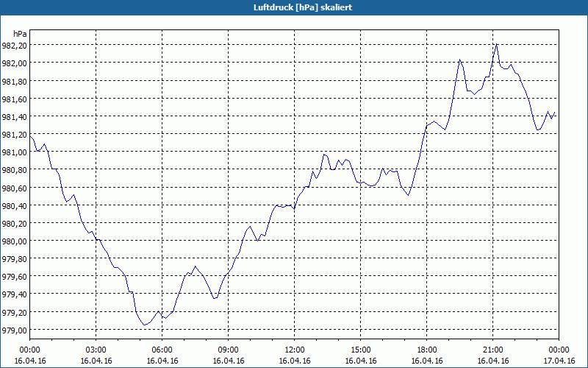Click the pressure minimum point near 05:00
The height and width of the screenshot is (368, 588).
(x=144, y=325)
